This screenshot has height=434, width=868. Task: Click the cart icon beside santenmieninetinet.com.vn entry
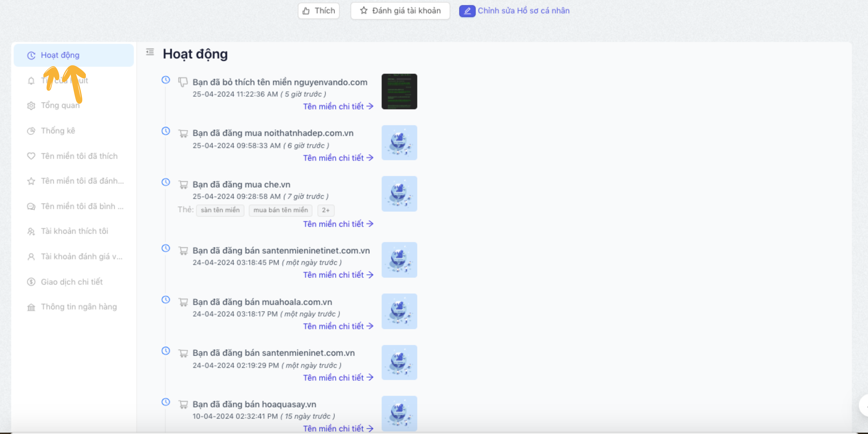pos(183,251)
